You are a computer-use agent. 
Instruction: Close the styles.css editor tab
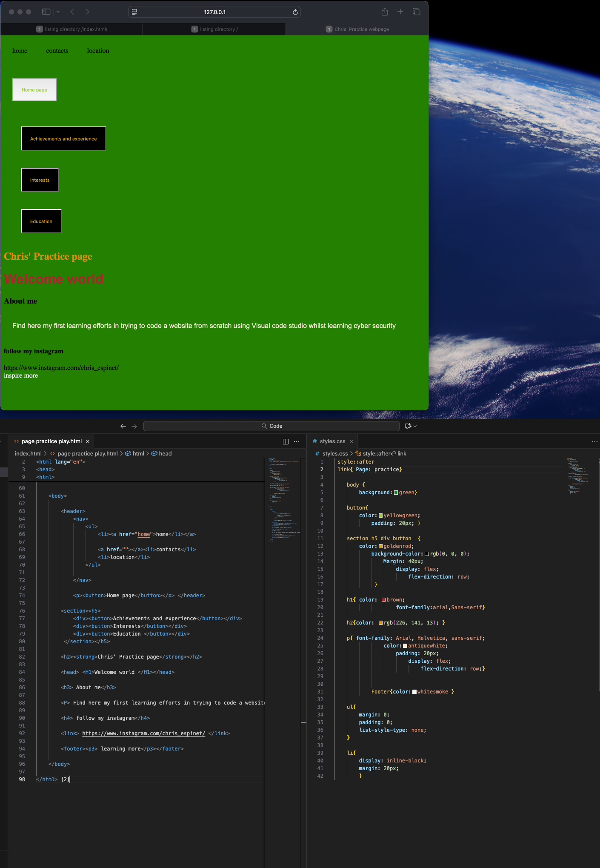[351, 441]
